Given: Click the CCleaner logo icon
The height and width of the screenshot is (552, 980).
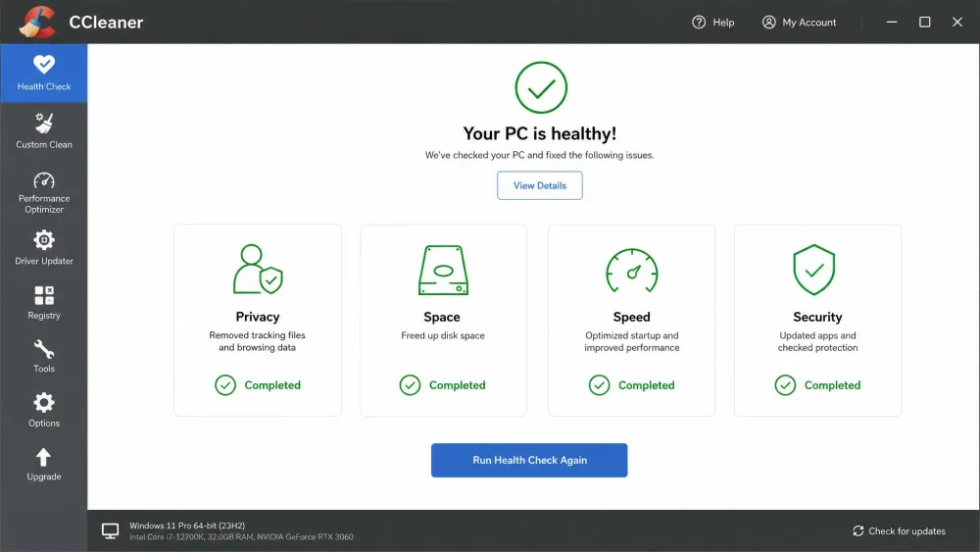Looking at the screenshot, I should click(x=37, y=22).
